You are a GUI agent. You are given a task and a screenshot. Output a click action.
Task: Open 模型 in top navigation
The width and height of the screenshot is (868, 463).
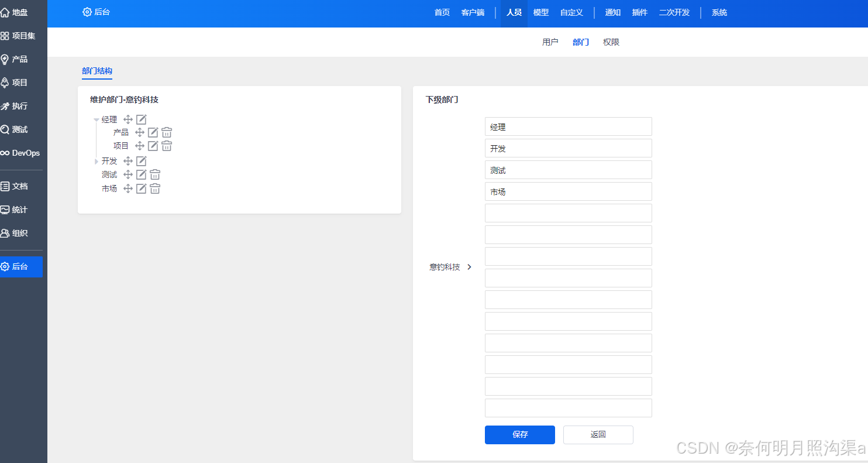(x=541, y=12)
